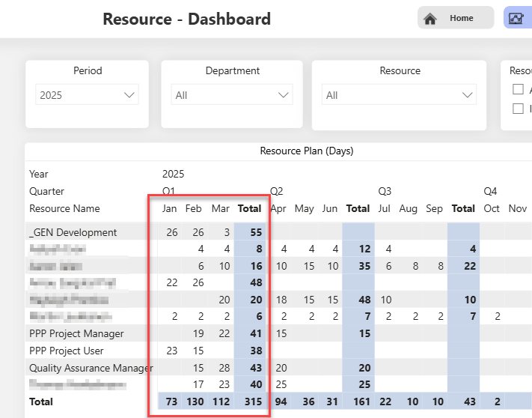Click PPP Project User Q1 total 38
Screen dimensions: 532x418
click(256, 351)
